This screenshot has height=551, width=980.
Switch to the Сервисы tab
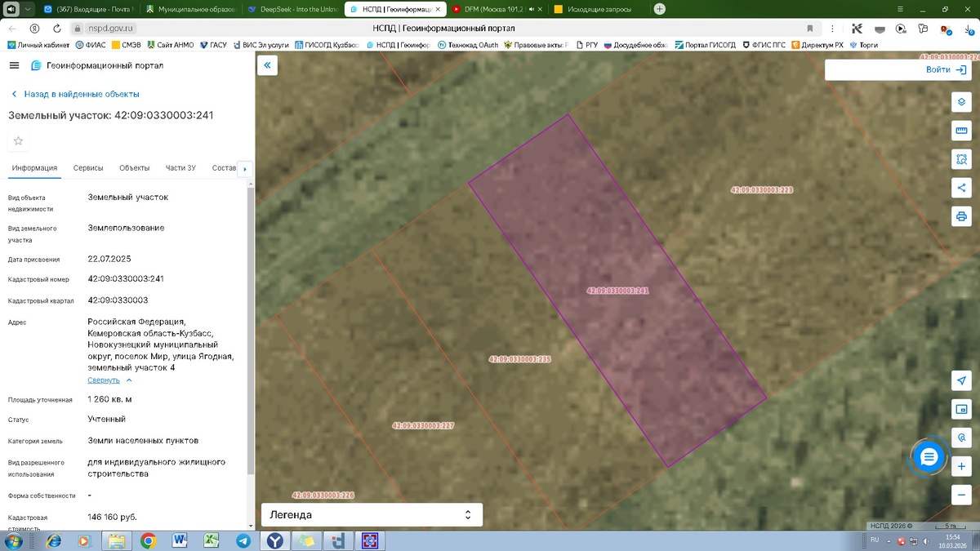(88, 168)
